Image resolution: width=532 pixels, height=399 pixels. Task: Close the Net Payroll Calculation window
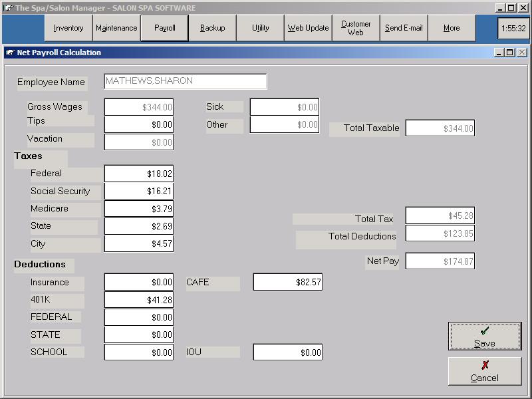click(x=522, y=53)
